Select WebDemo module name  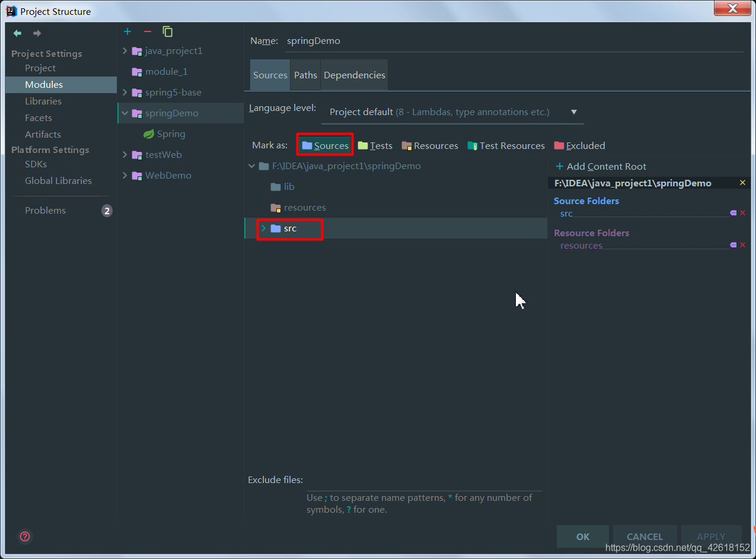tap(168, 176)
